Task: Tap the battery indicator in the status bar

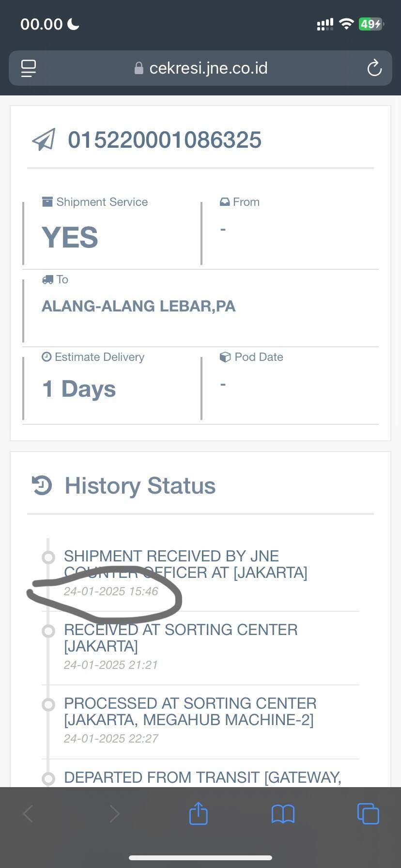Action: coord(370,23)
